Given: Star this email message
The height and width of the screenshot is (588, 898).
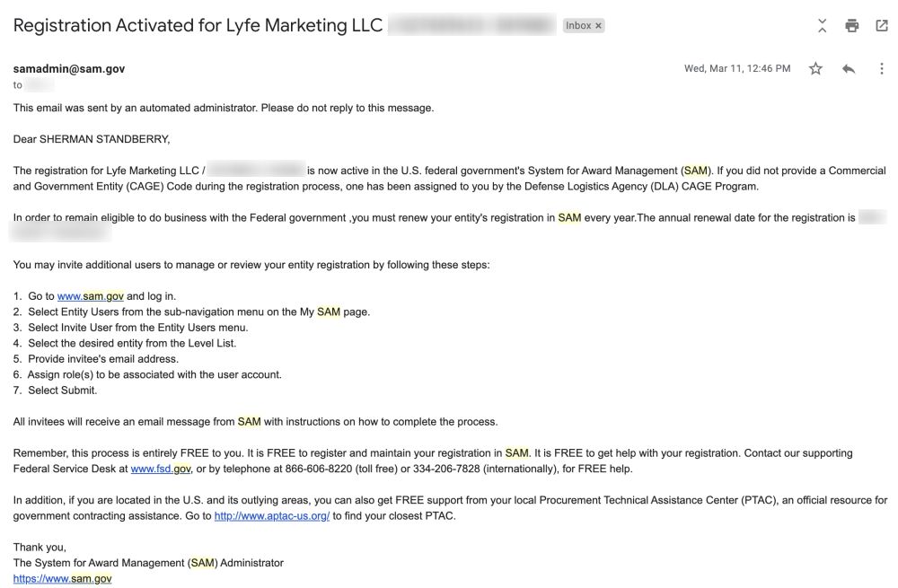Looking at the screenshot, I should (x=815, y=69).
